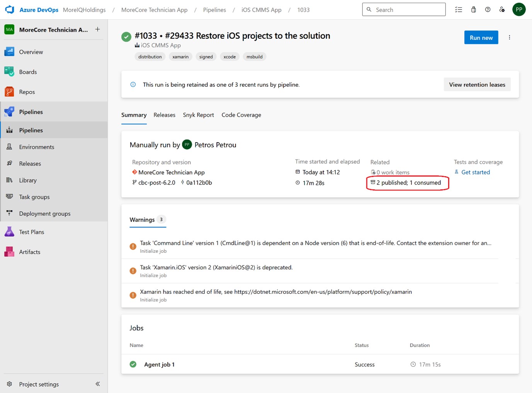Select the Code Coverage tab
532x393 pixels.
pyautogui.click(x=241, y=115)
